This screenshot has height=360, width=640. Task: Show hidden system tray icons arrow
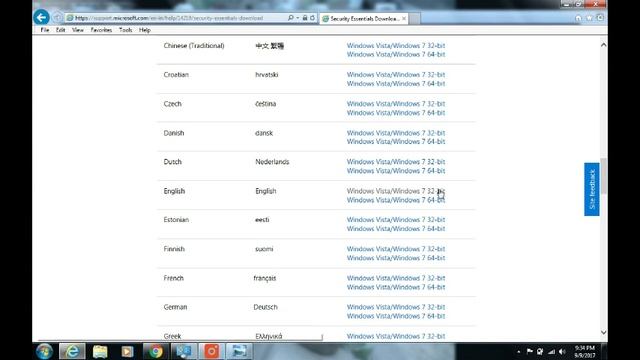tap(518, 351)
